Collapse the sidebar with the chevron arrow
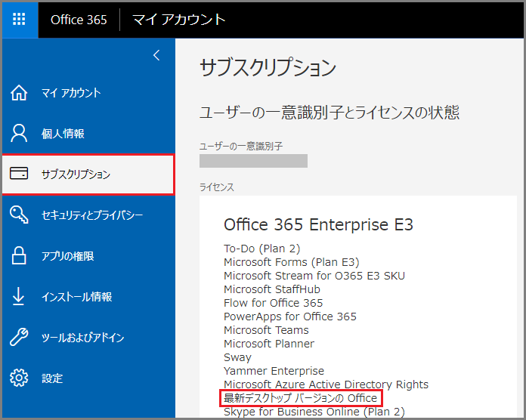The height and width of the screenshot is (420, 526). pos(156,55)
